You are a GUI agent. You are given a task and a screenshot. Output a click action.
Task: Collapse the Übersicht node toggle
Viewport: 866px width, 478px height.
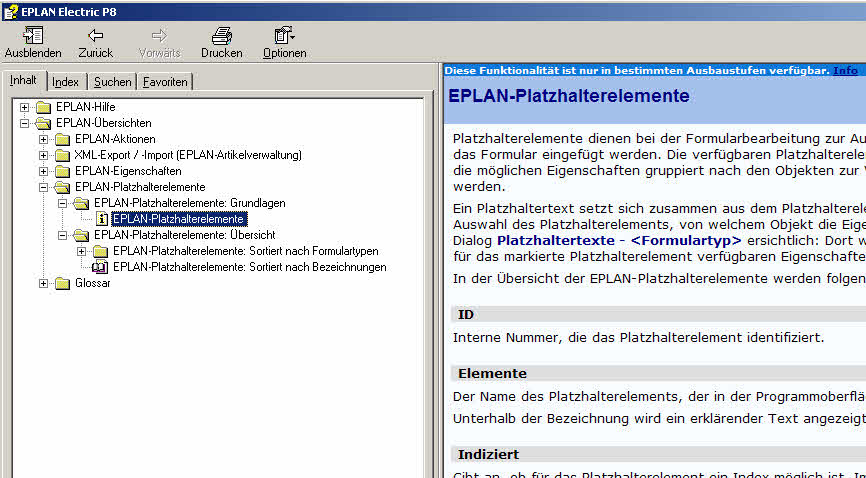62,235
